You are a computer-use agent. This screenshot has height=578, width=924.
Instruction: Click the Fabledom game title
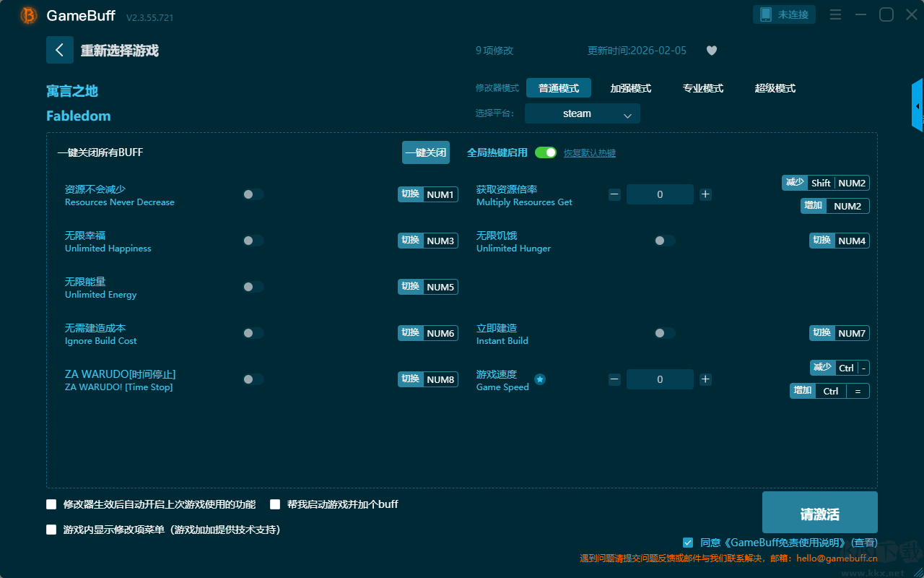point(79,116)
